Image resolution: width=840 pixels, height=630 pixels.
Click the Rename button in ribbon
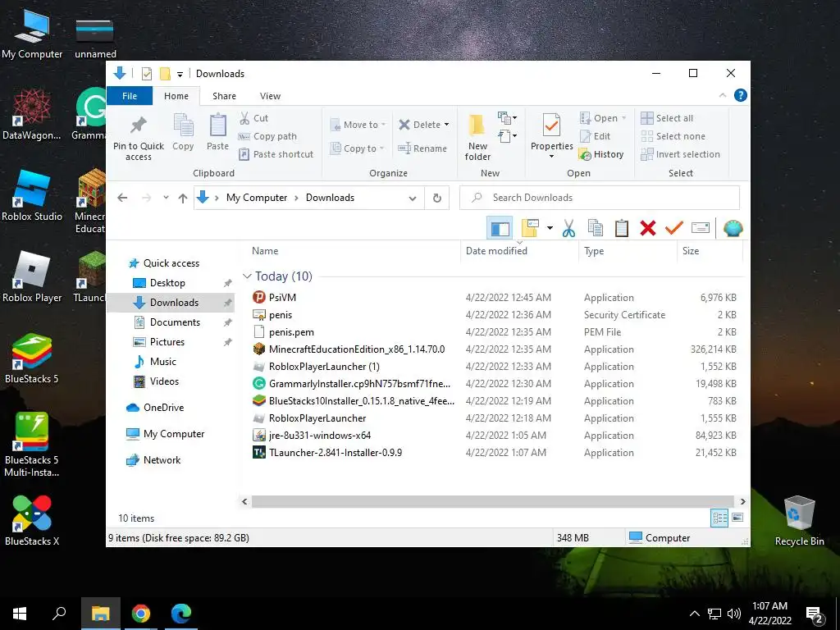(x=422, y=148)
